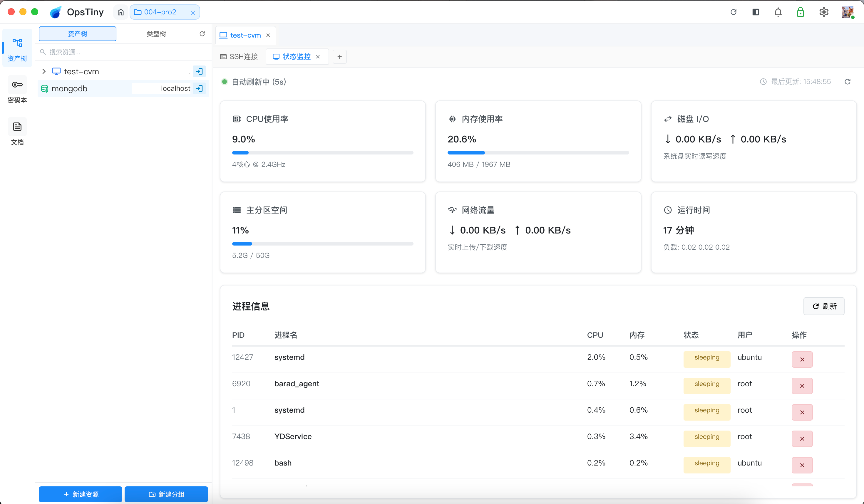The width and height of the screenshot is (864, 504).
Task: Kill the barad_agent process
Action: point(802,386)
